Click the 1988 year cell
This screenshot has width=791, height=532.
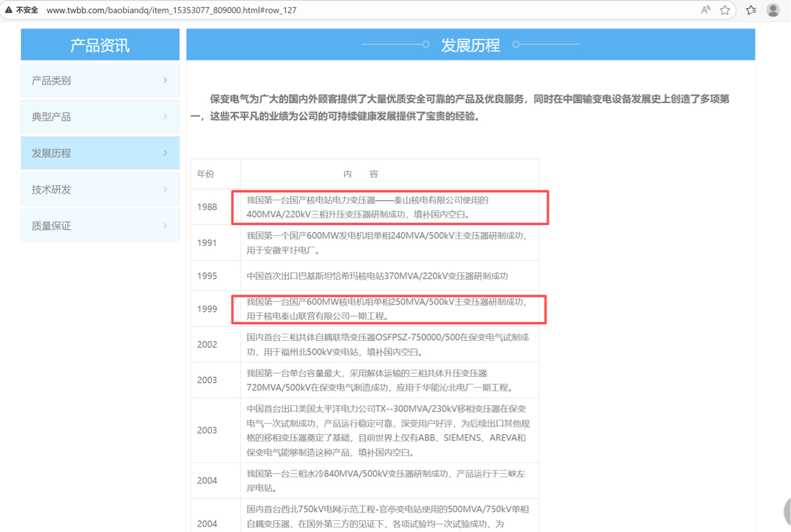pyautogui.click(x=215, y=207)
